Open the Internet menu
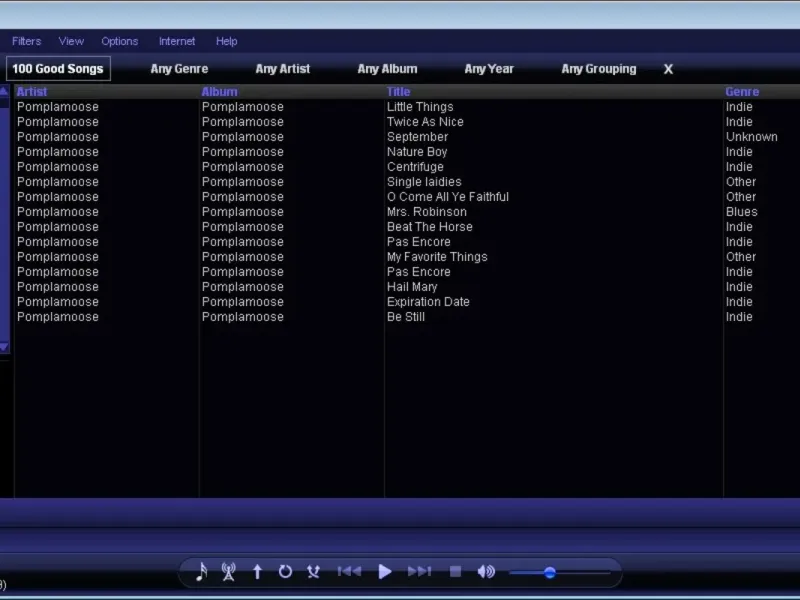 click(177, 41)
